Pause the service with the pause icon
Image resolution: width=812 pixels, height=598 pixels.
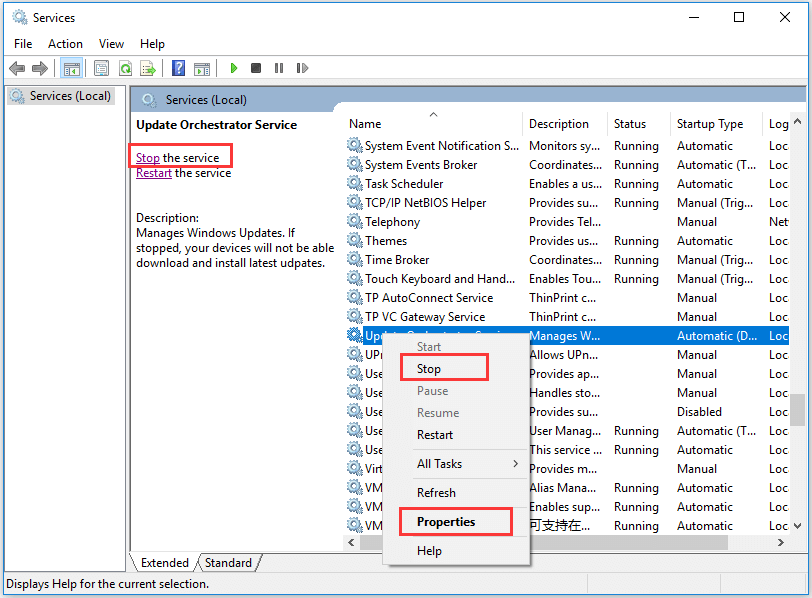[277, 68]
